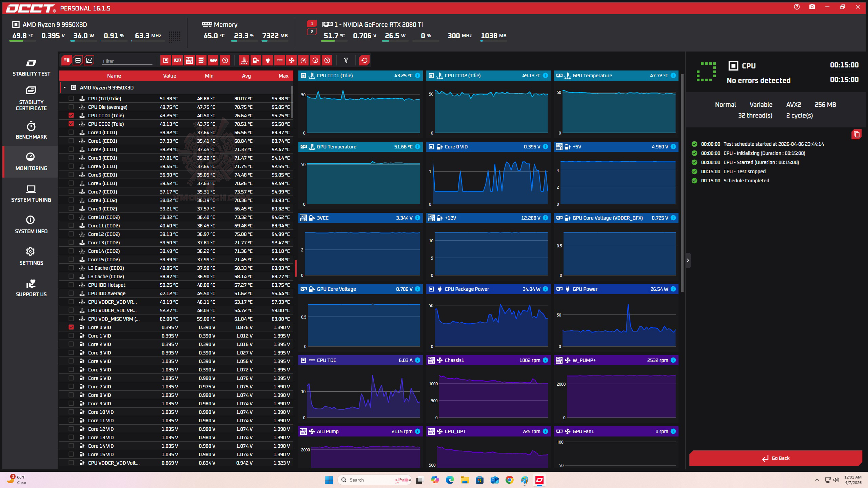Uncheck the CPU CCD1 (Tdie) checkbox
The height and width of the screenshot is (488, 868).
pos(71,115)
